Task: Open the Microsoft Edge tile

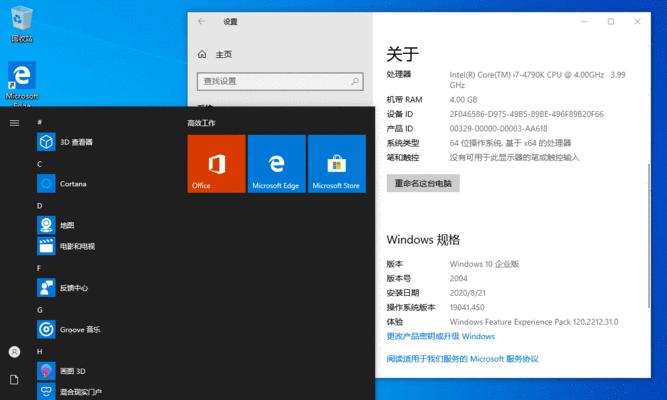Action: point(276,164)
